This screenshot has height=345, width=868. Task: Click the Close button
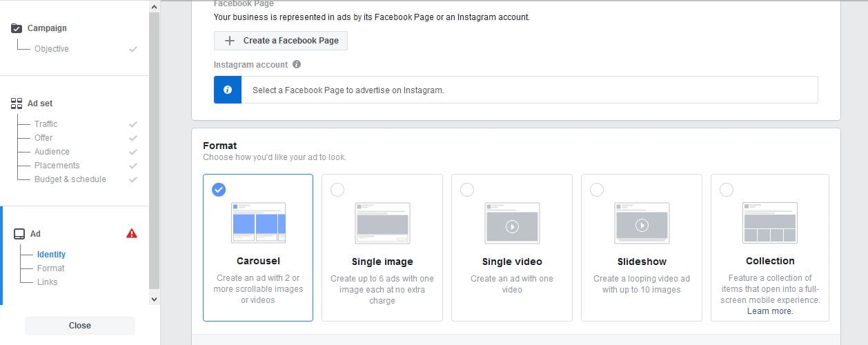tap(80, 326)
